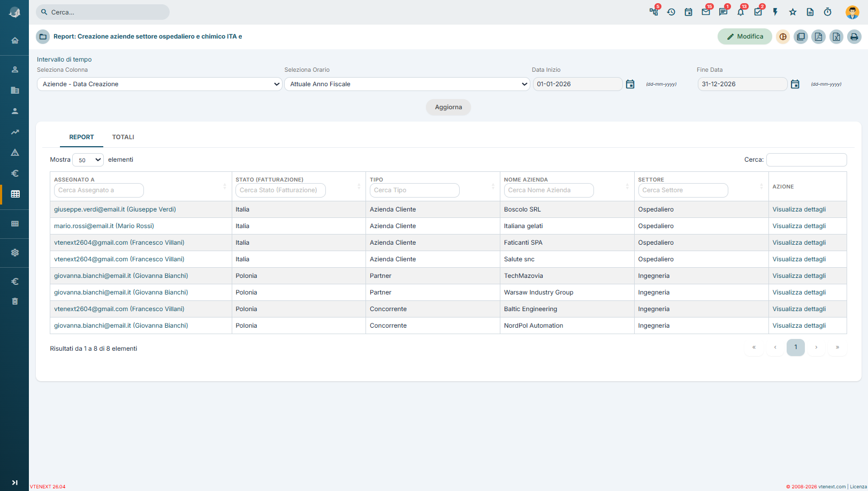The image size is (868, 491).
Task: Open Visualizza dettagli for TechMazovia
Action: click(x=799, y=276)
